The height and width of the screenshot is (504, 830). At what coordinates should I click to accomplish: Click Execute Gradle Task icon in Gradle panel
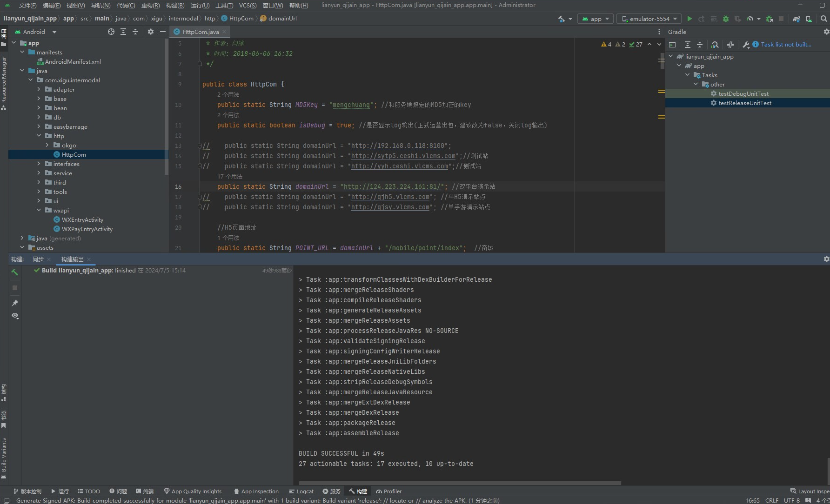pyautogui.click(x=672, y=45)
